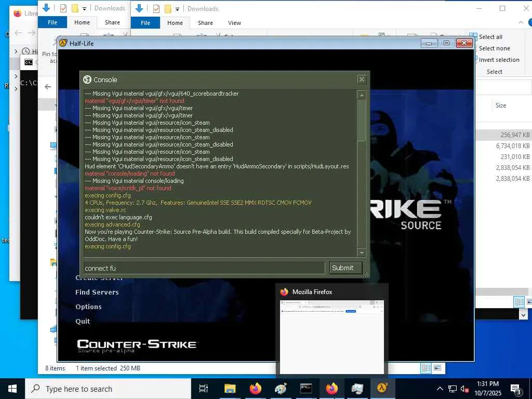Click the Half-Life lambda taskbar icon
The width and height of the screenshot is (532, 399).
(x=382, y=389)
